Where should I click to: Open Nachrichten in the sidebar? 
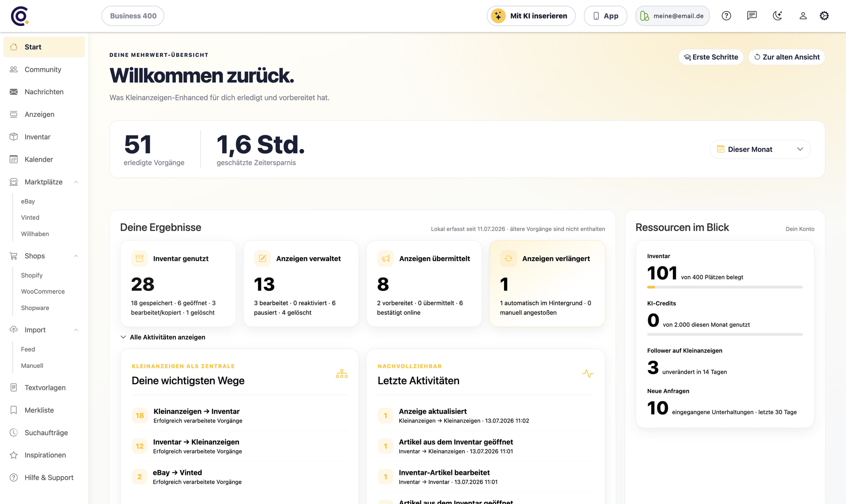point(44,92)
